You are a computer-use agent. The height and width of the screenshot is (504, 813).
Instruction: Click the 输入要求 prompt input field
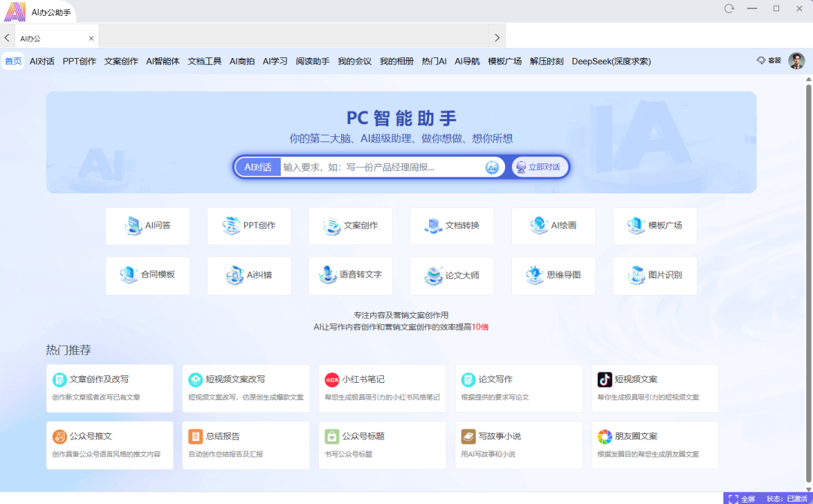382,167
